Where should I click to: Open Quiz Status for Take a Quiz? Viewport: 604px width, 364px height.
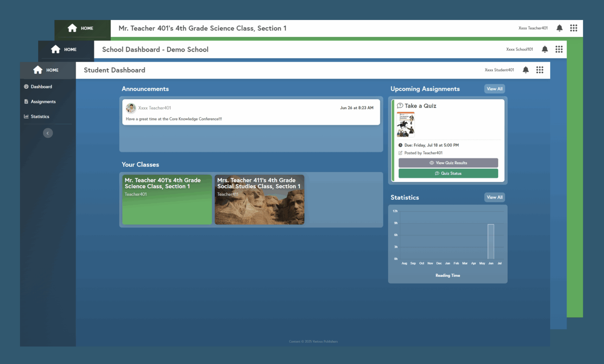point(448,173)
